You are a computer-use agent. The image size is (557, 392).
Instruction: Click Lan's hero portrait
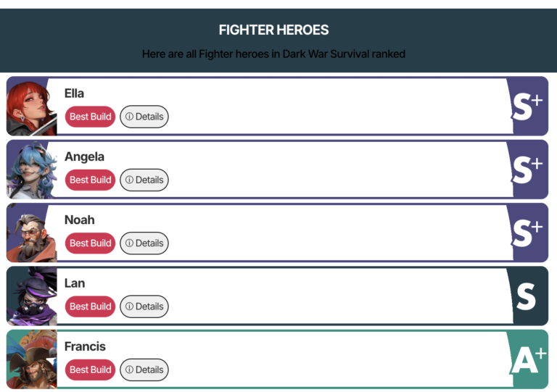click(x=31, y=296)
